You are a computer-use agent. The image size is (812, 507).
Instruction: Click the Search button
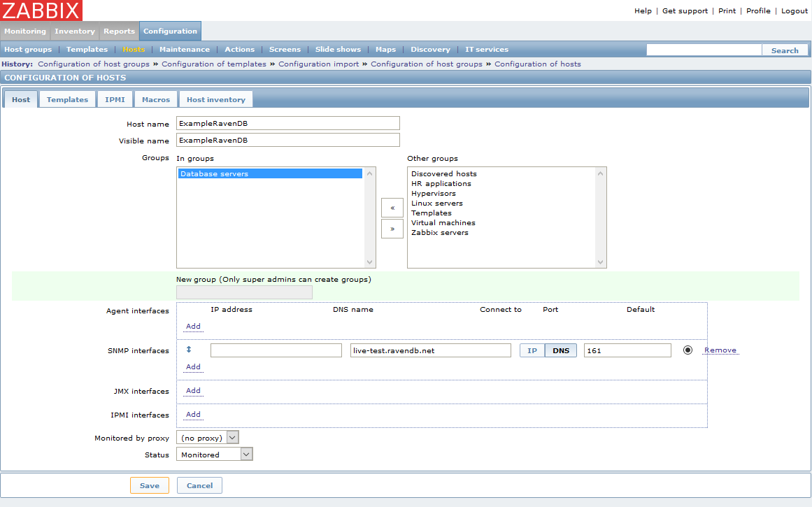point(785,50)
